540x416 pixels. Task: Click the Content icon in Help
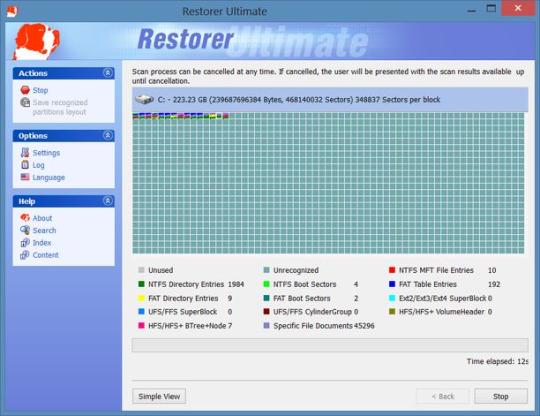pyautogui.click(x=25, y=255)
